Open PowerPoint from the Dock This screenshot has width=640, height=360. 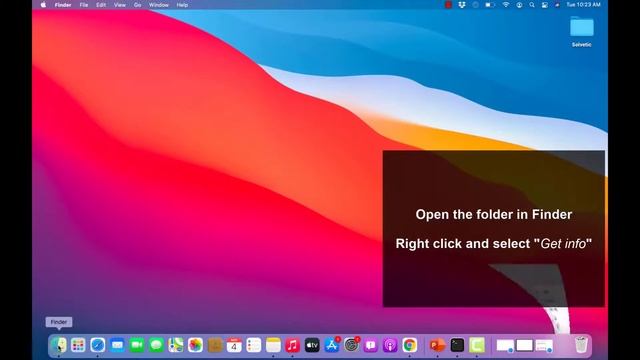(438, 345)
